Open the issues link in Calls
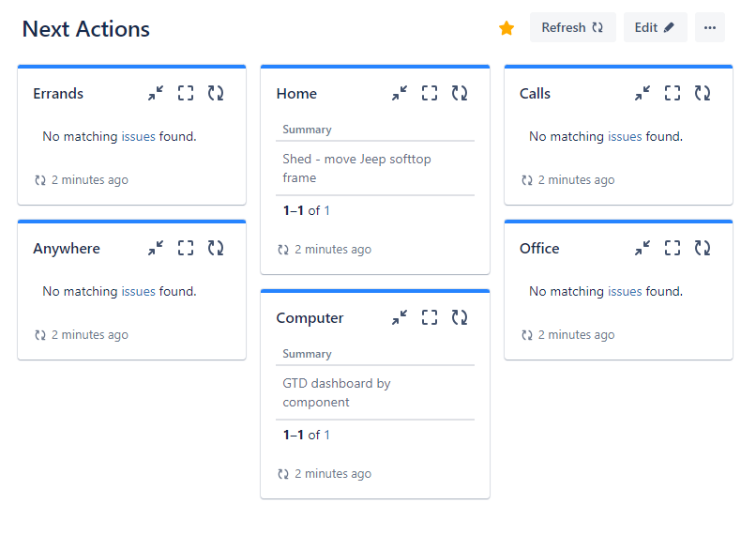756x536 pixels. 625,136
